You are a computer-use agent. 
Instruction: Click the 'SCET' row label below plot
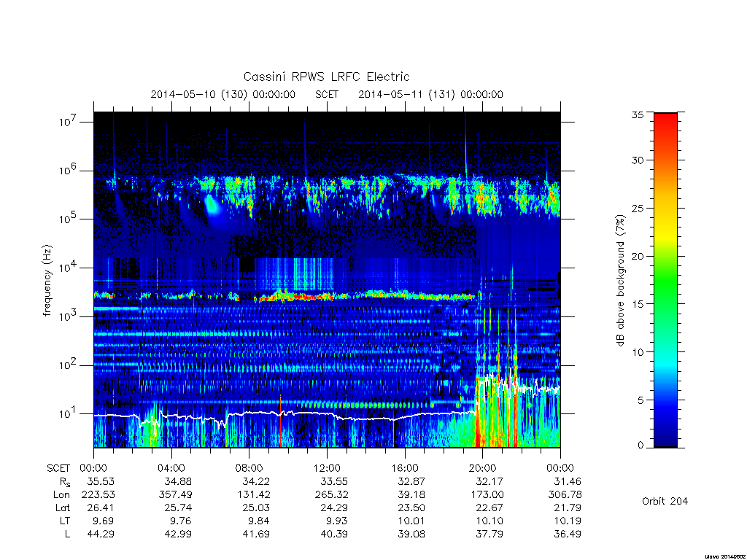click(58, 469)
